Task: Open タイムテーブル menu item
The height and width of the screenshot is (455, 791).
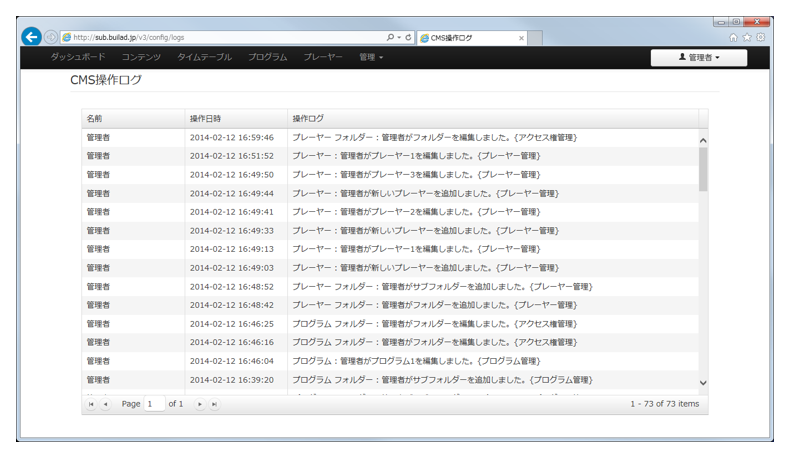Action: pyautogui.click(x=204, y=57)
